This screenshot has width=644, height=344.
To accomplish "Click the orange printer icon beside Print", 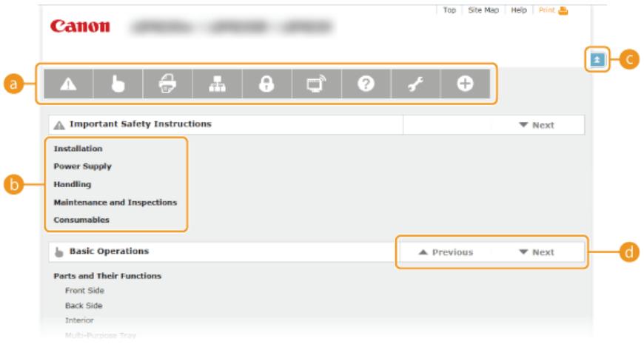I will (563, 10).
